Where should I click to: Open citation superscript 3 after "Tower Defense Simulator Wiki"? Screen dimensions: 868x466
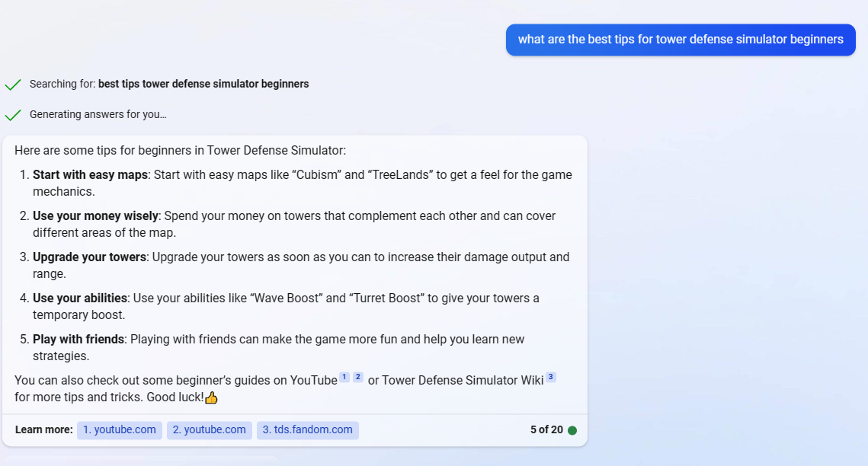click(550, 375)
